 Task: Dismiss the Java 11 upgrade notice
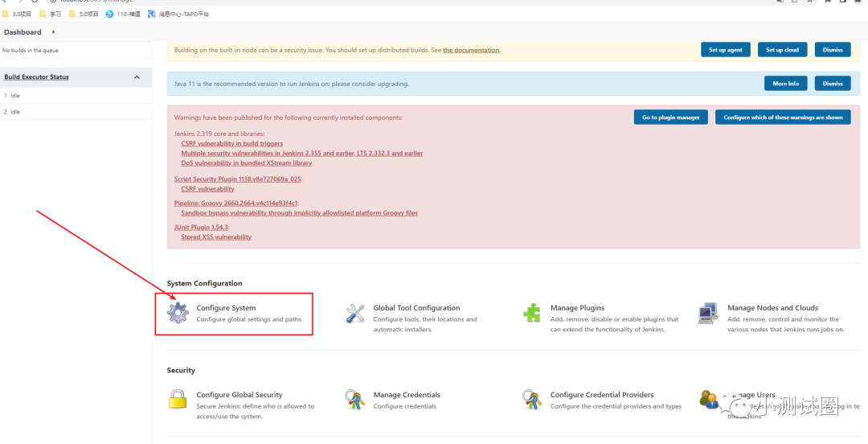[x=833, y=84]
